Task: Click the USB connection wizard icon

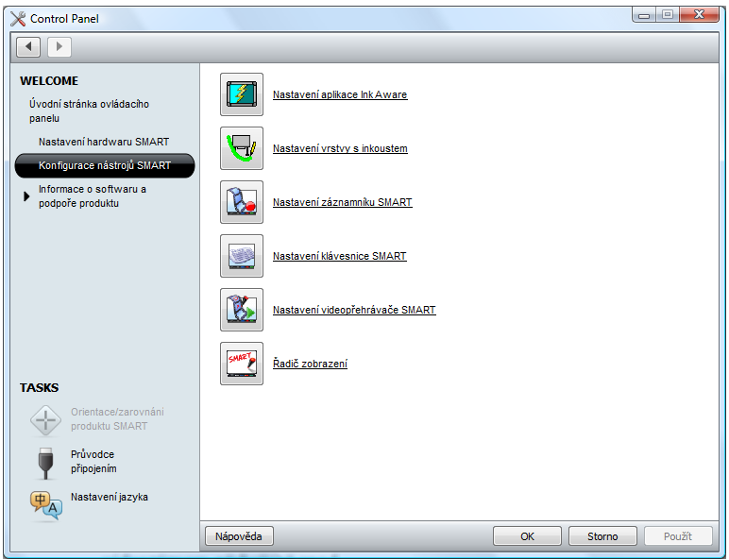Action: click(x=45, y=463)
